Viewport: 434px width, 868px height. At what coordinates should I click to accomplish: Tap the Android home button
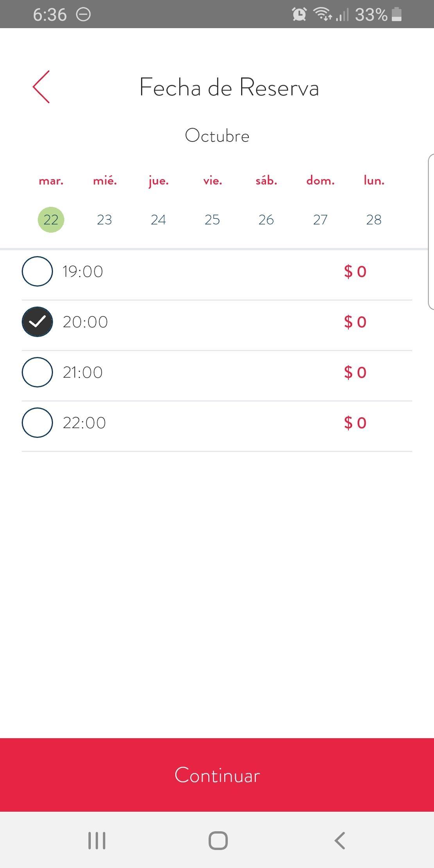[218, 840]
